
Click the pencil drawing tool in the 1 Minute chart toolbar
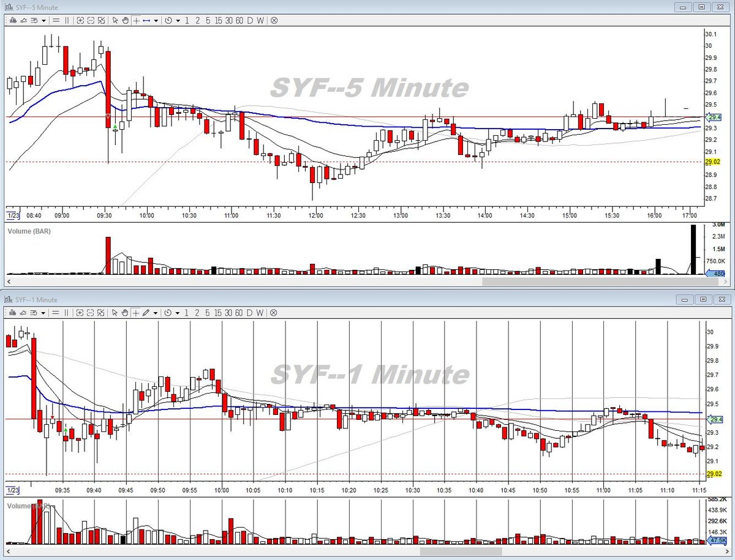[146, 312]
